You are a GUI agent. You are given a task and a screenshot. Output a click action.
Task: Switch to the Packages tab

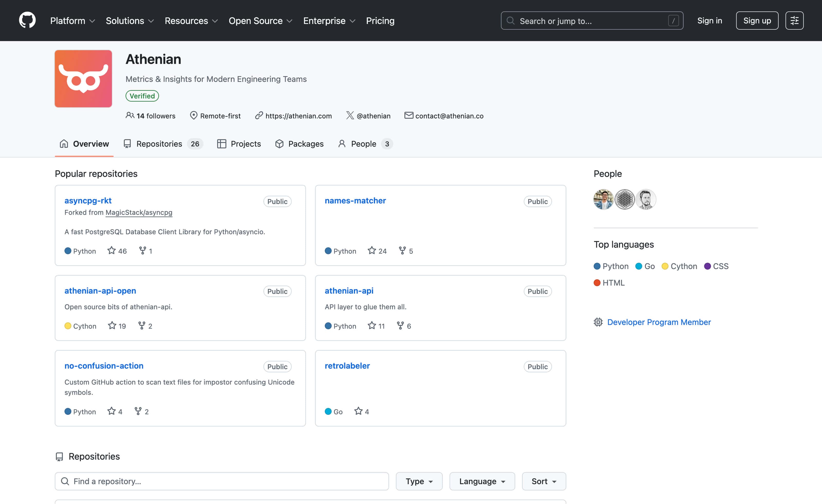click(299, 144)
